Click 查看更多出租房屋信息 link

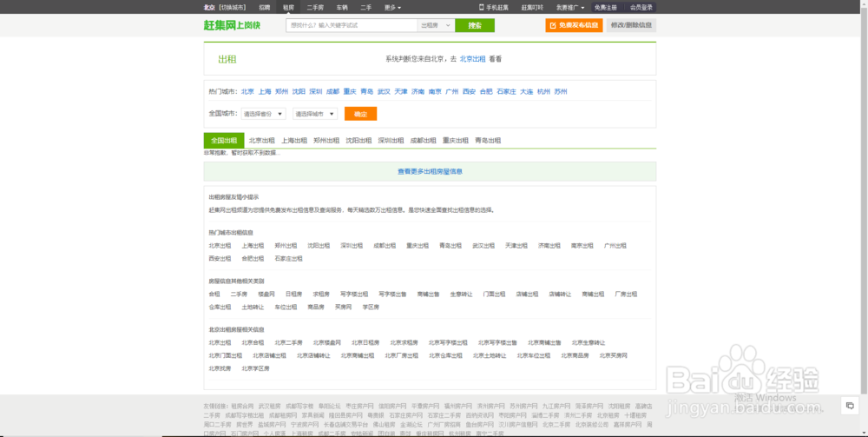431,172
